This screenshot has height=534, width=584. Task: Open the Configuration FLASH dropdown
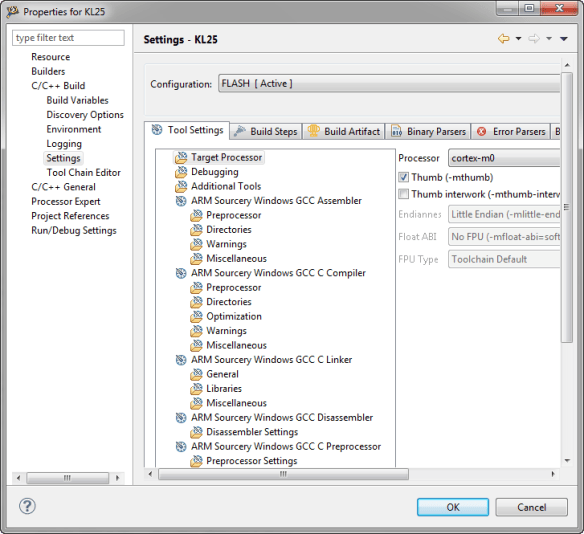389,83
